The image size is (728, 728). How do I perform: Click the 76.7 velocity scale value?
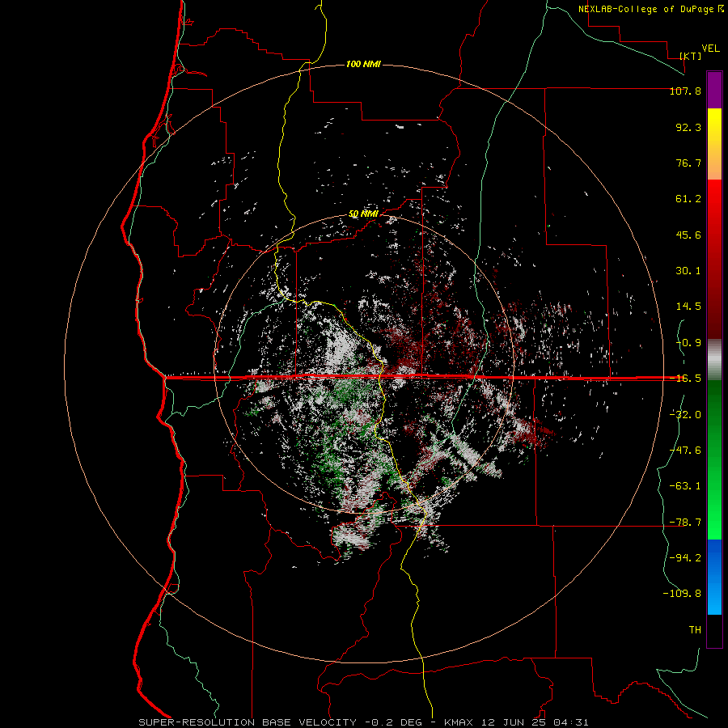click(688, 163)
